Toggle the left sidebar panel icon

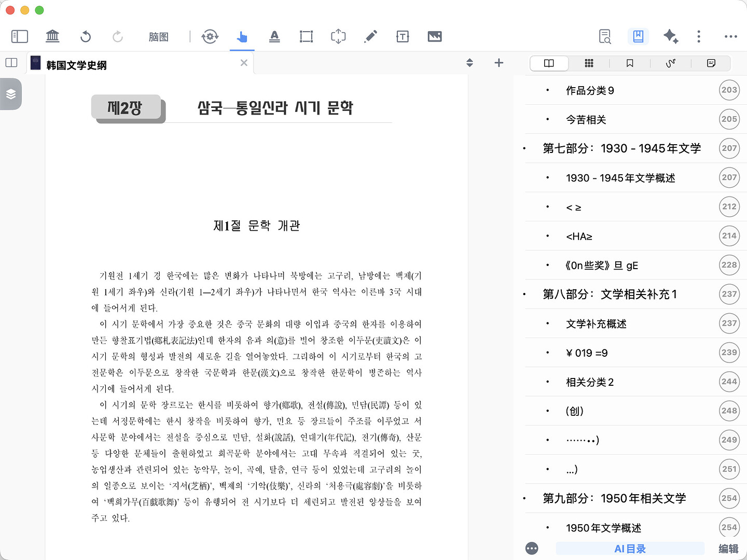point(19,36)
